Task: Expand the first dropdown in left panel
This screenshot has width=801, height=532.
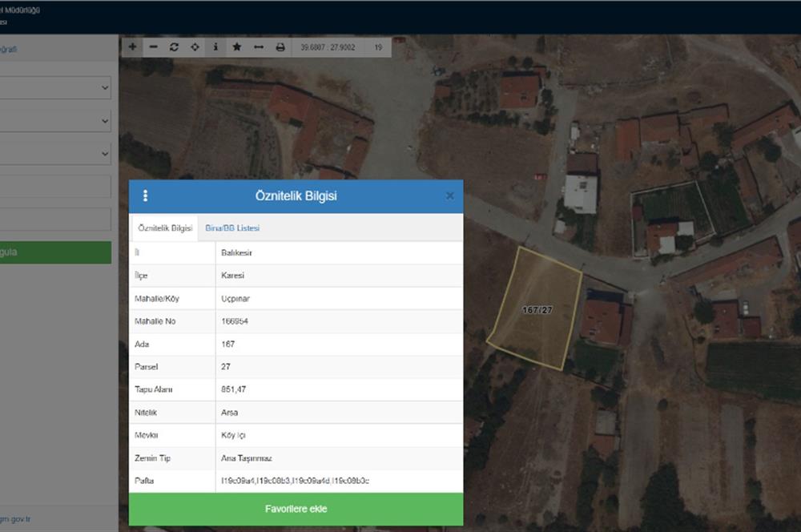Action: click(x=54, y=88)
